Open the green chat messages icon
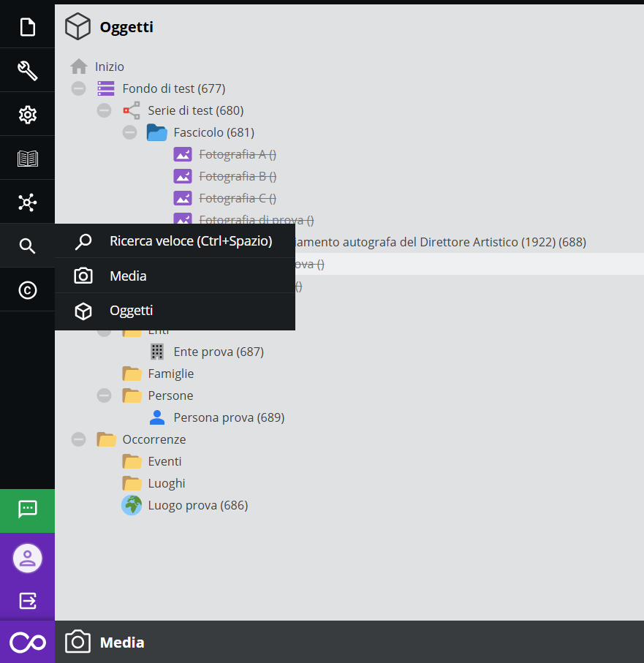The image size is (644, 663). pos(27,509)
